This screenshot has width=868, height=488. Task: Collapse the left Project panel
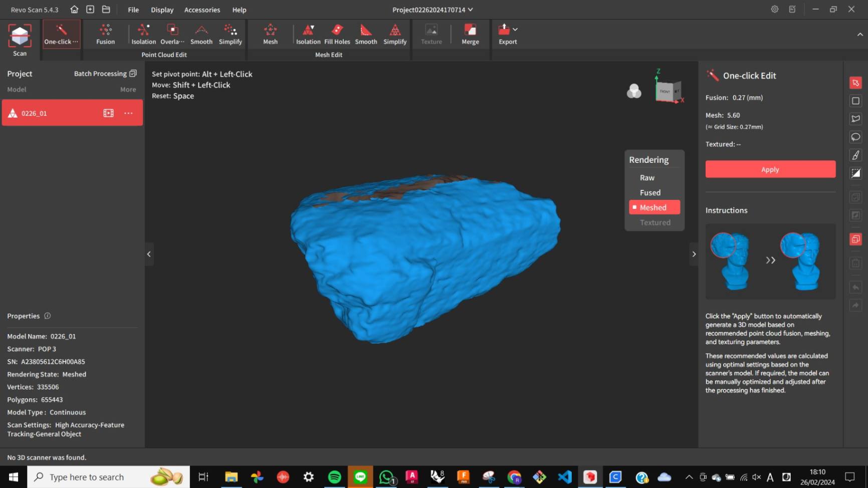click(x=149, y=254)
